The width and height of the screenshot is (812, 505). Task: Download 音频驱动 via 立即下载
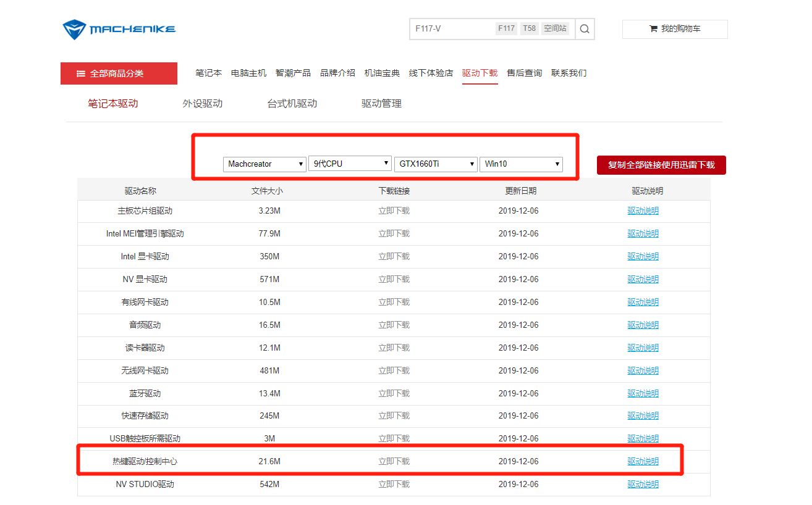394,325
